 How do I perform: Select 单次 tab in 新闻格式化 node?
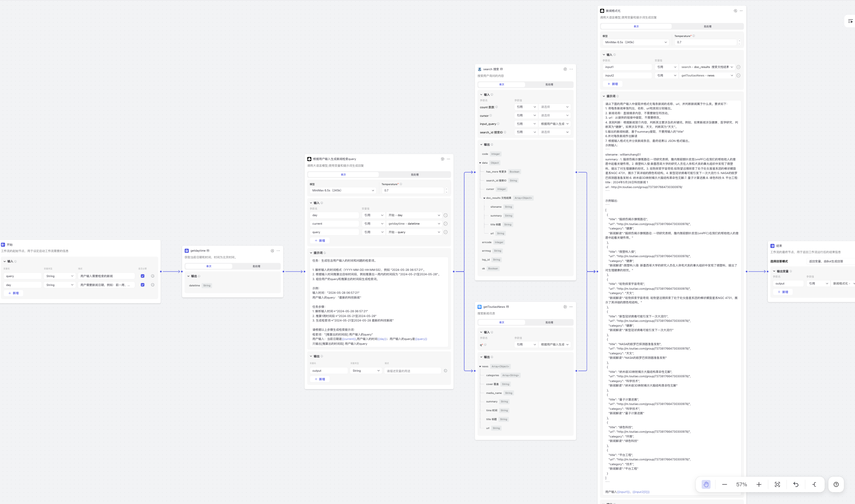pos(636,26)
